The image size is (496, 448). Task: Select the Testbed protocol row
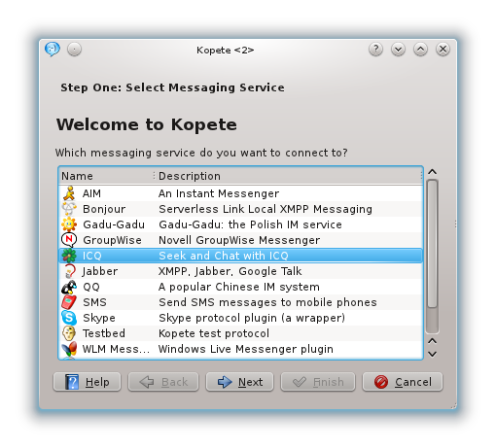[241, 333]
